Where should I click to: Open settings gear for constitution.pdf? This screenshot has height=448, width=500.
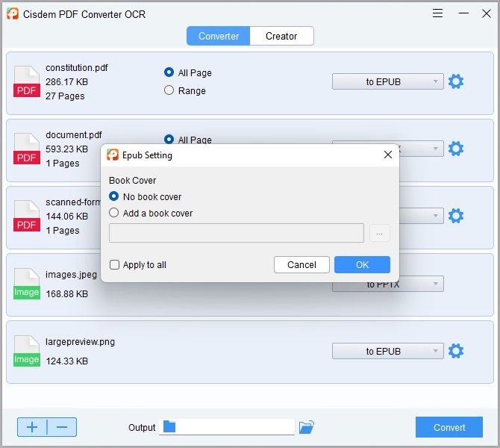pyautogui.click(x=456, y=81)
